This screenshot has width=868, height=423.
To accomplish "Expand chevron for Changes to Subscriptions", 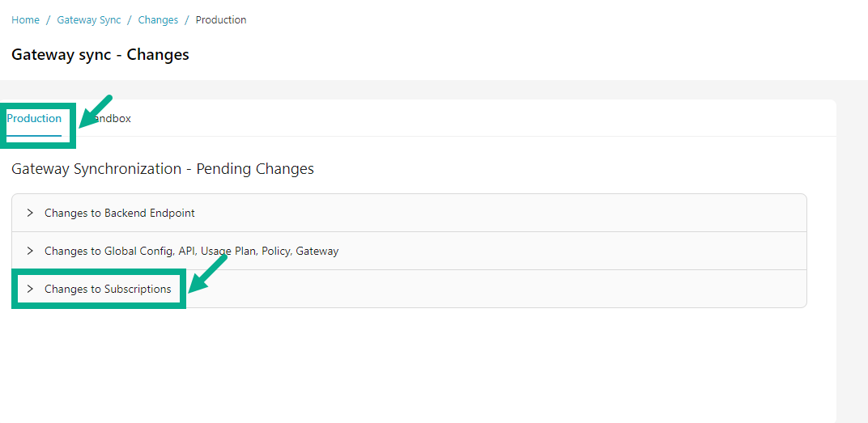I will click(30, 289).
